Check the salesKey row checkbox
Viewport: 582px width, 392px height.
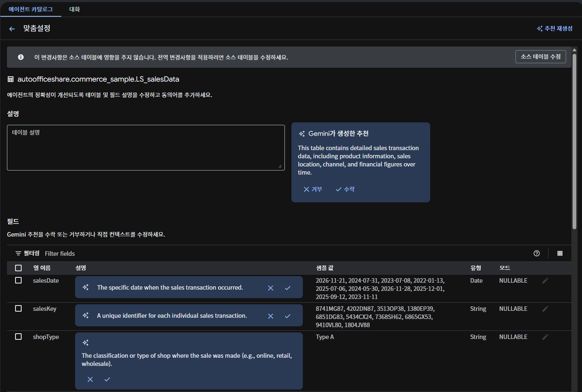tap(18, 308)
